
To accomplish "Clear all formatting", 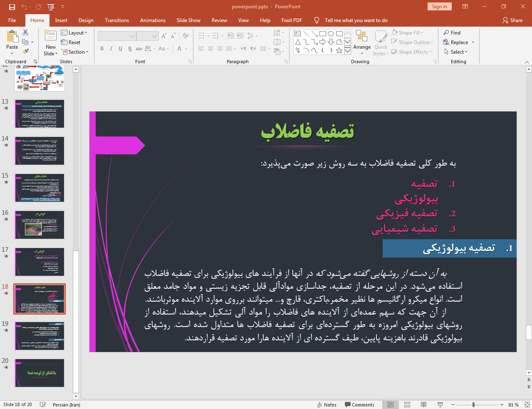I will 186,36.
